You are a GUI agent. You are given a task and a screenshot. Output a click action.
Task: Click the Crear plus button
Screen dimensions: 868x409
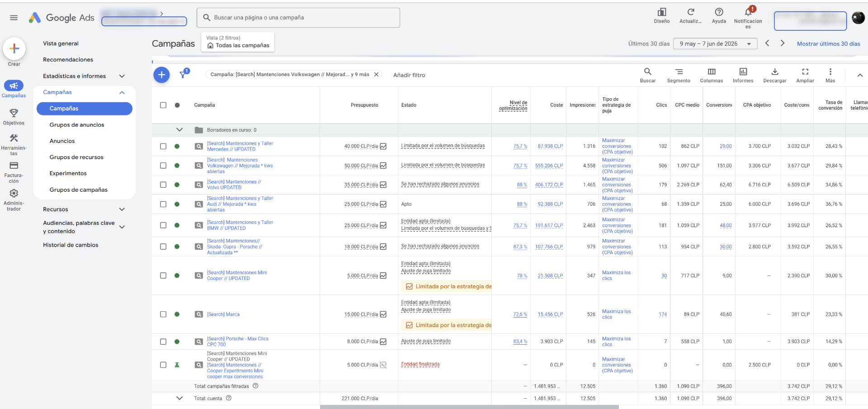(x=14, y=48)
